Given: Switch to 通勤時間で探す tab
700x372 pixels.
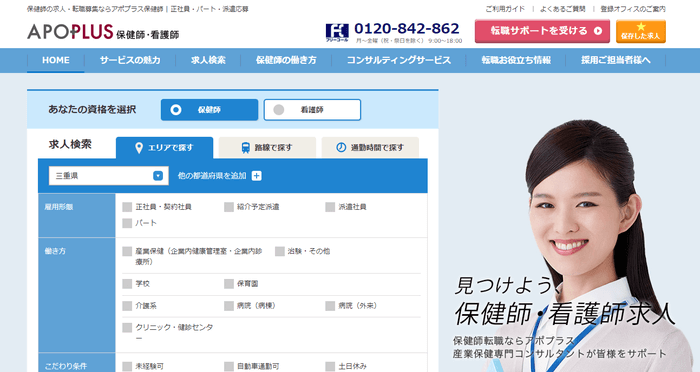Looking at the screenshot, I should click(x=370, y=148).
